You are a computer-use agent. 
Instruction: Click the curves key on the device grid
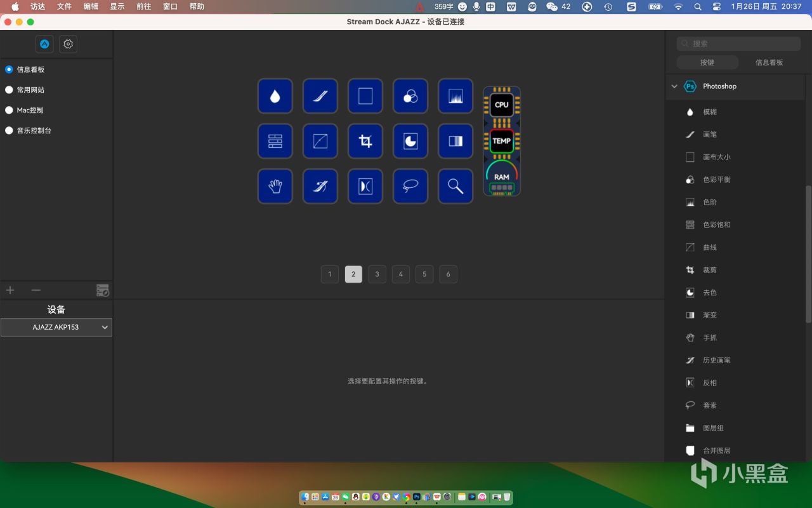coord(320,141)
